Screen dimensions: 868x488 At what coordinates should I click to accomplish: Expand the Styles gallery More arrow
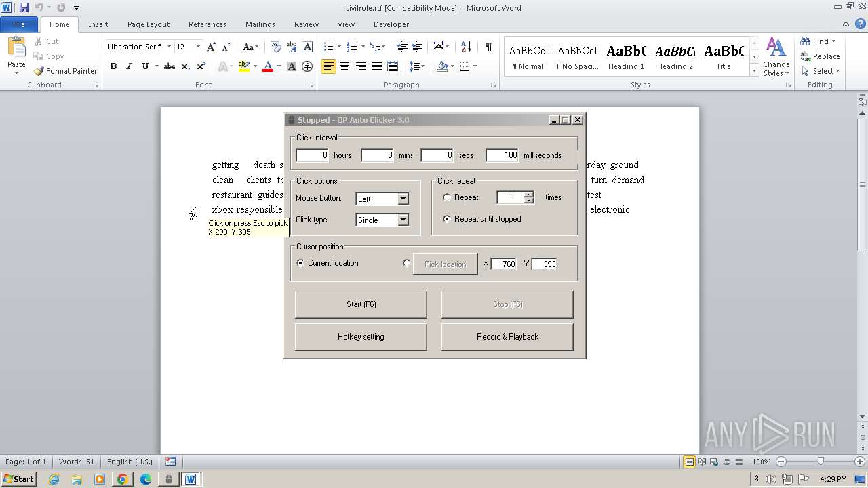pos(754,70)
